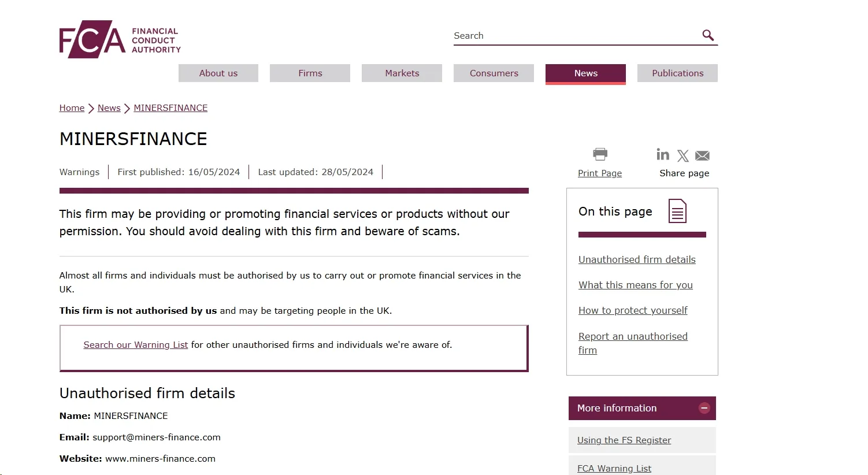Go to Home breadcrumb link
The height and width of the screenshot is (475, 868).
(x=72, y=108)
